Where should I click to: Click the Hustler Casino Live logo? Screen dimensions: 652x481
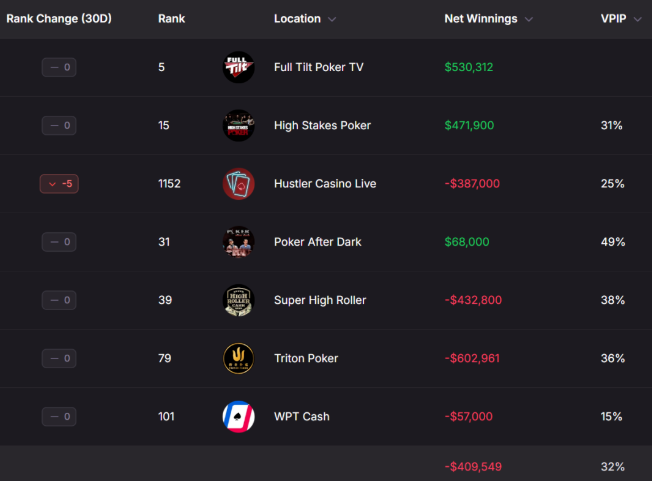point(238,184)
